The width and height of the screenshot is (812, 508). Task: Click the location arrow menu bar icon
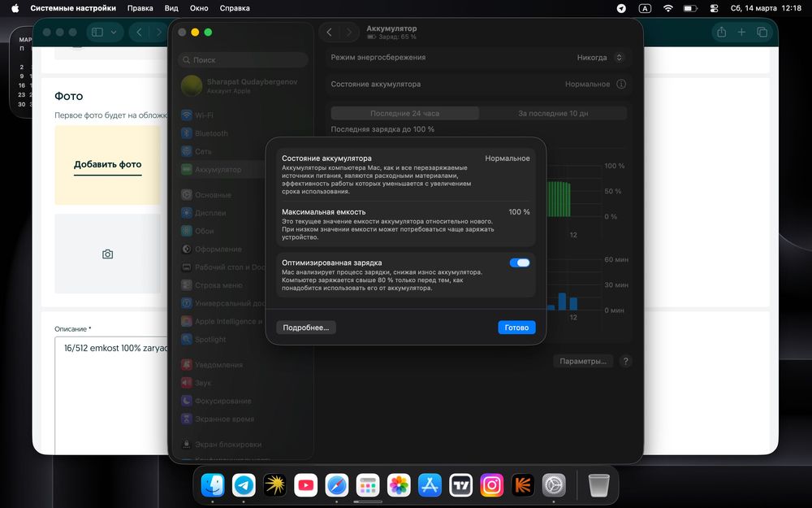click(621, 8)
